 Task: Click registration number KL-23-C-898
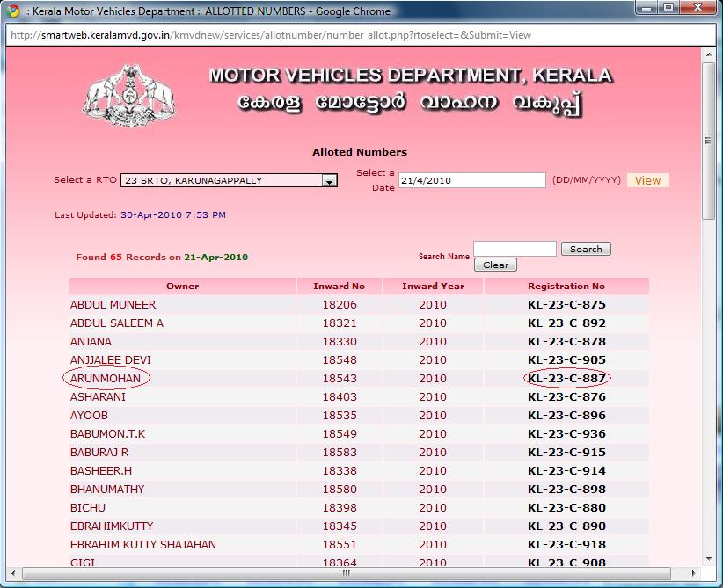(566, 489)
